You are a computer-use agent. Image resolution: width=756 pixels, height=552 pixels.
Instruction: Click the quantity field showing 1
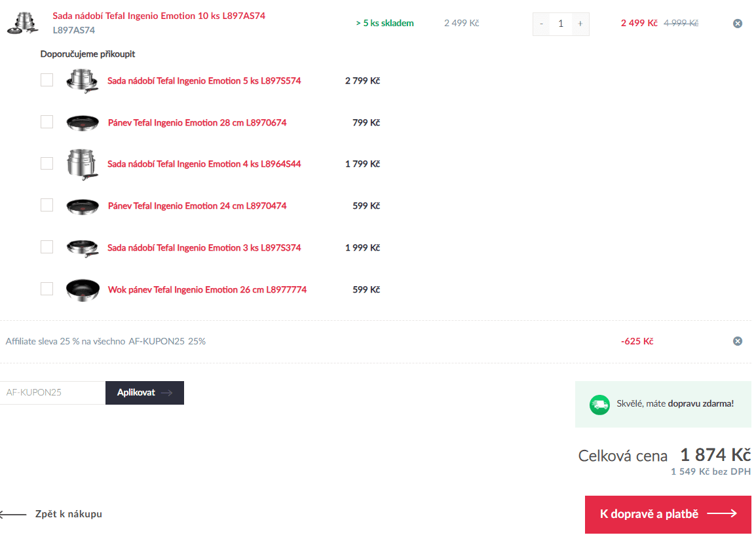click(561, 24)
